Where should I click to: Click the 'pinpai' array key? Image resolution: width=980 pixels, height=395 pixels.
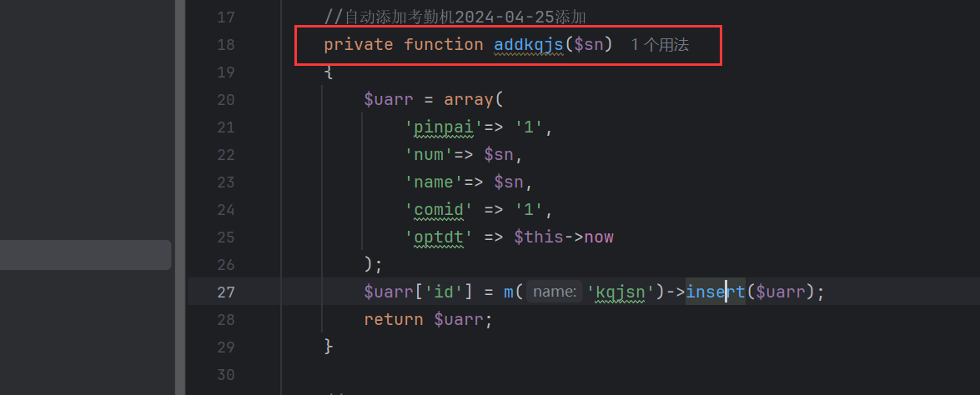point(445,127)
